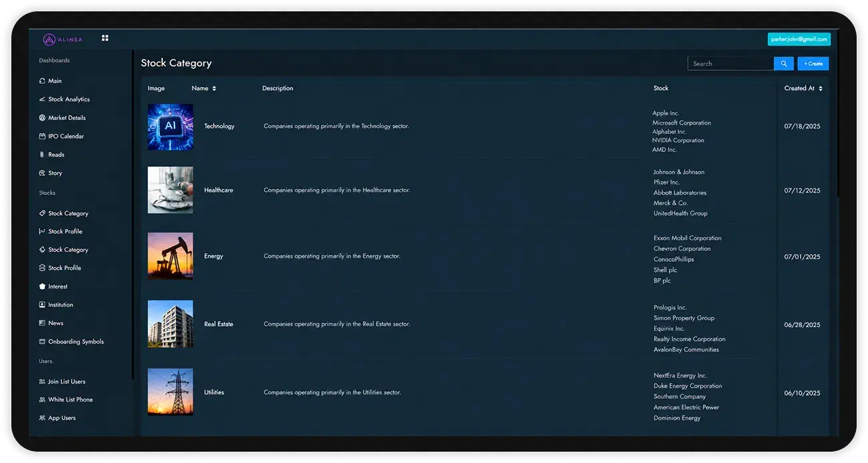Click the Description column header

pyautogui.click(x=278, y=89)
